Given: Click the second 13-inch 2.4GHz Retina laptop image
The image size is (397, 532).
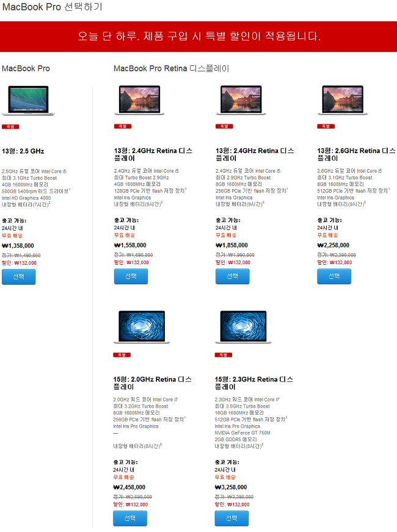Looking at the screenshot, I should (x=241, y=100).
